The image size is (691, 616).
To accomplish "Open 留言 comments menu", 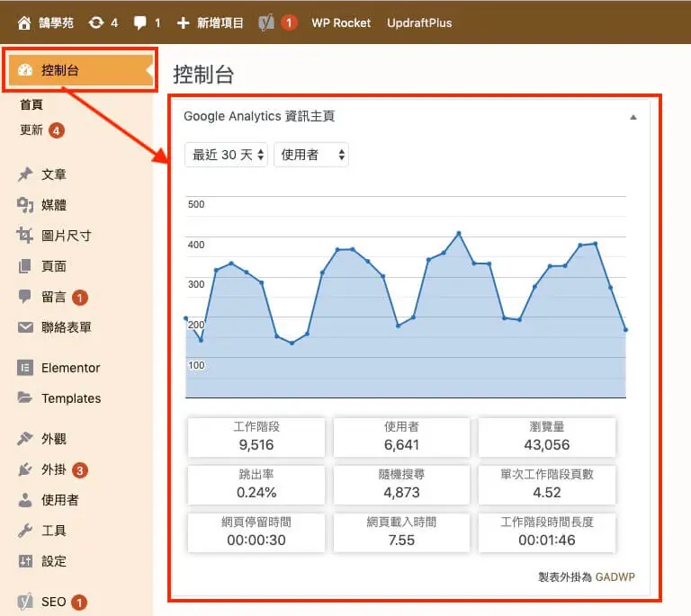I will 54,297.
